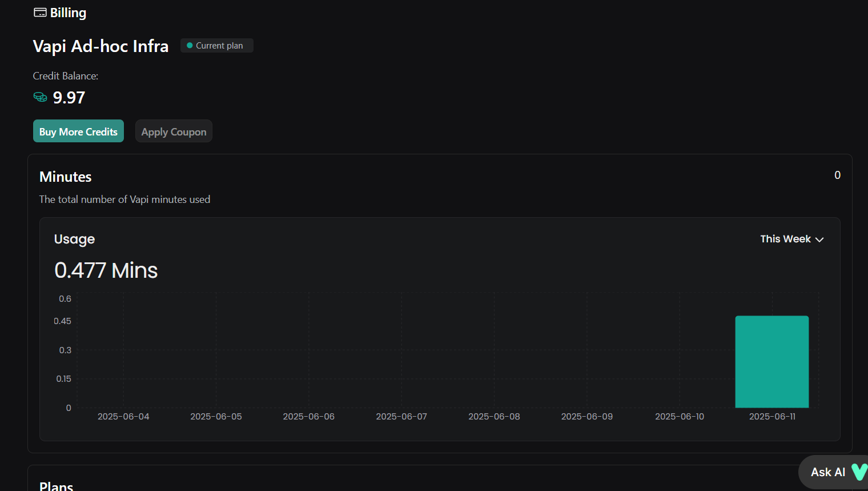Click the 0.3 y-axis value

pyautogui.click(x=65, y=350)
